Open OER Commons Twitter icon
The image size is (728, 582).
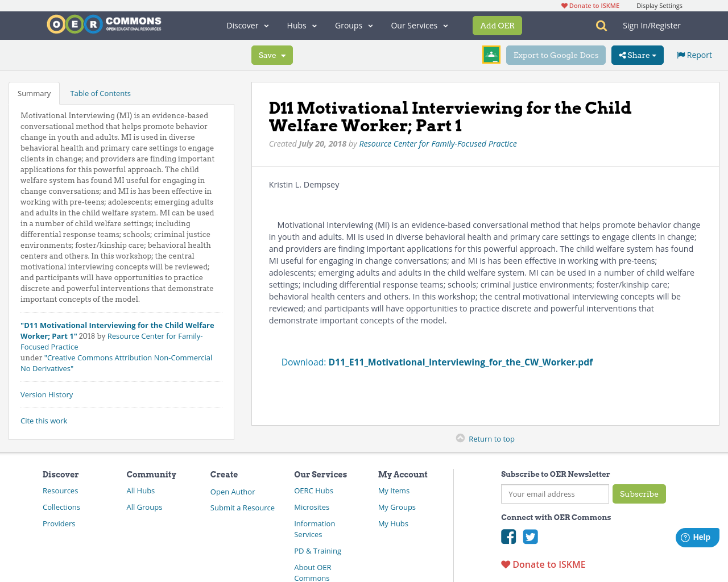click(530, 536)
